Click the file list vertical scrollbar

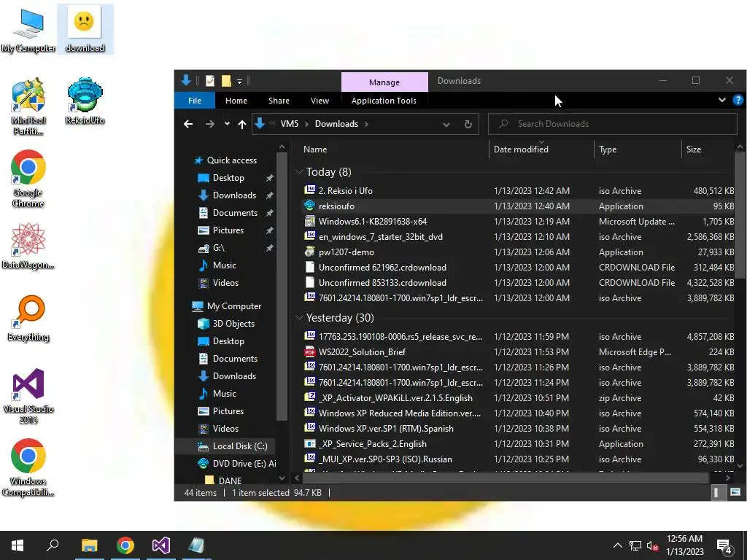click(x=740, y=214)
